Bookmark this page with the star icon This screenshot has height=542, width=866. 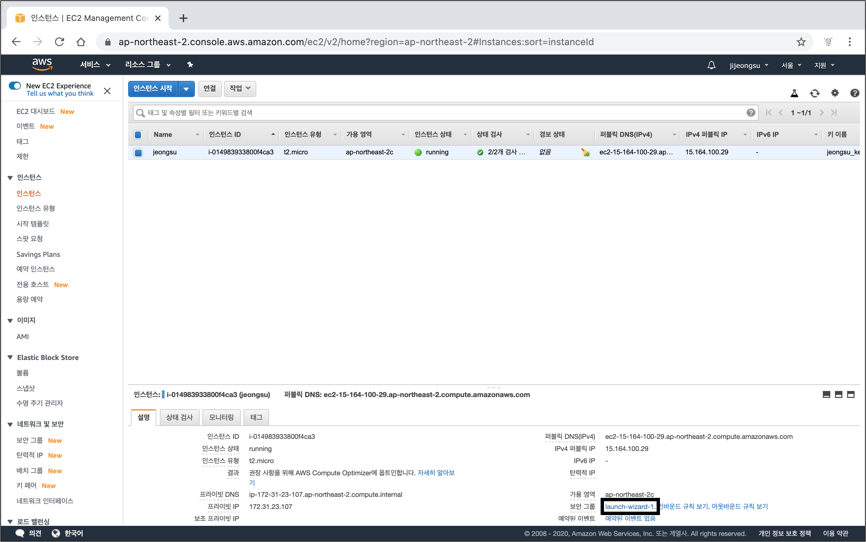click(x=801, y=42)
